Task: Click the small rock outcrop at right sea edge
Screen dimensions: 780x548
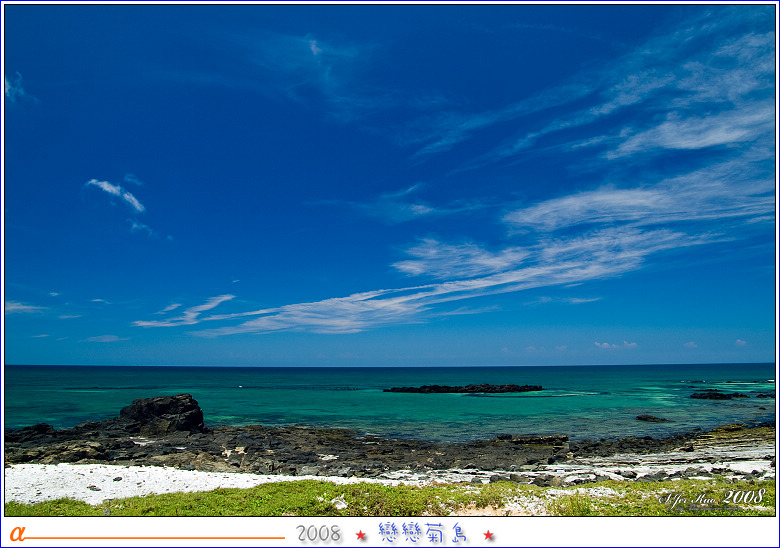Action: [717, 395]
